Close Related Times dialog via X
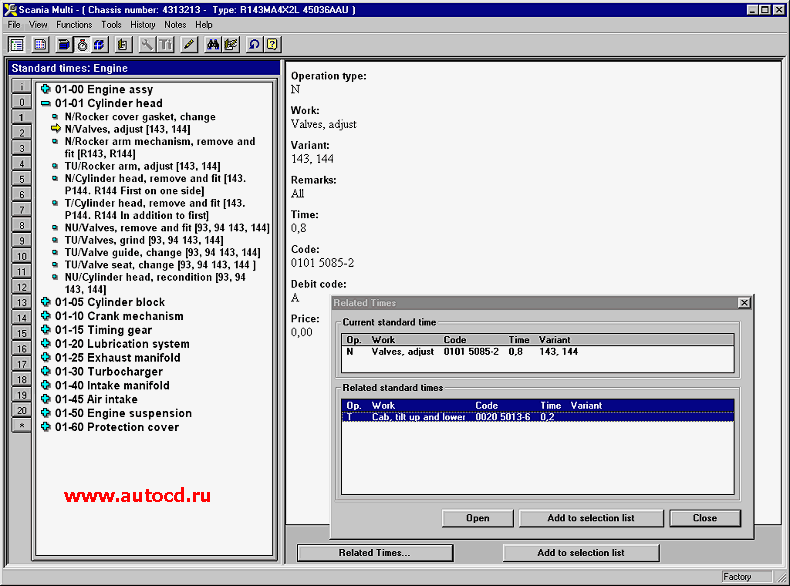This screenshot has height=586, width=790. (744, 302)
